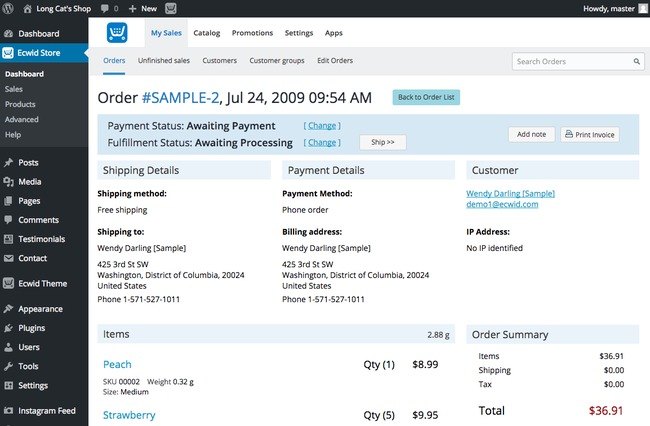This screenshot has width=650, height=426.
Task: Open the bold Dashboard submenu item
Action: [24, 74]
